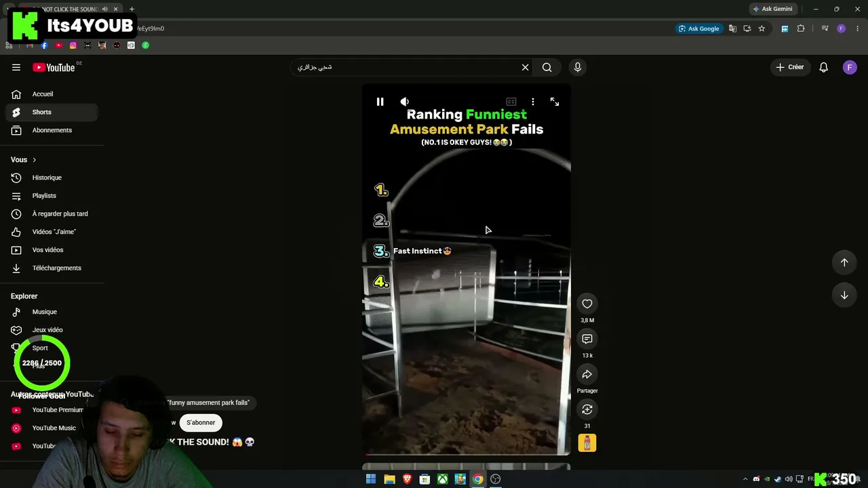Translate this page icon in address bar
This screenshot has width=868, height=488.
click(x=732, y=28)
